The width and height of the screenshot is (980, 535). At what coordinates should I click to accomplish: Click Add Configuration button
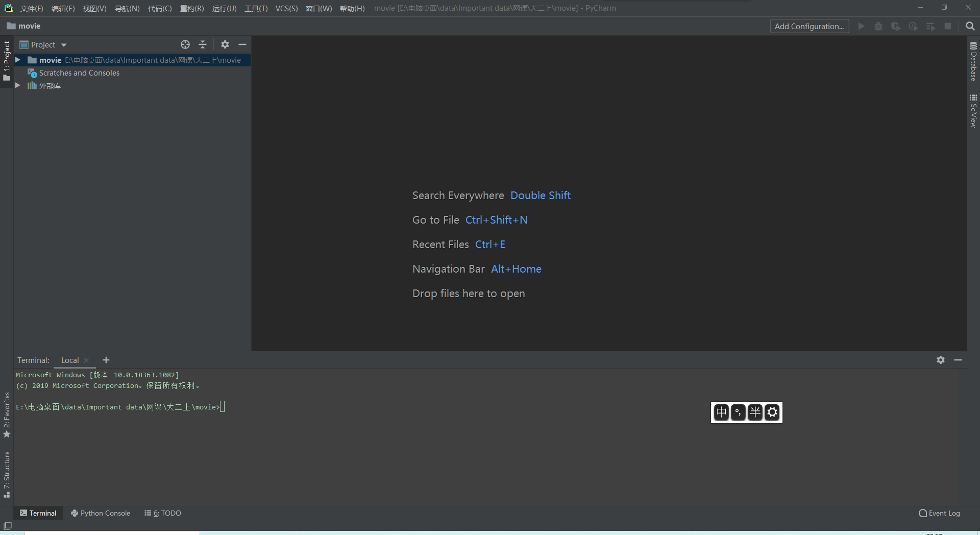pos(810,26)
